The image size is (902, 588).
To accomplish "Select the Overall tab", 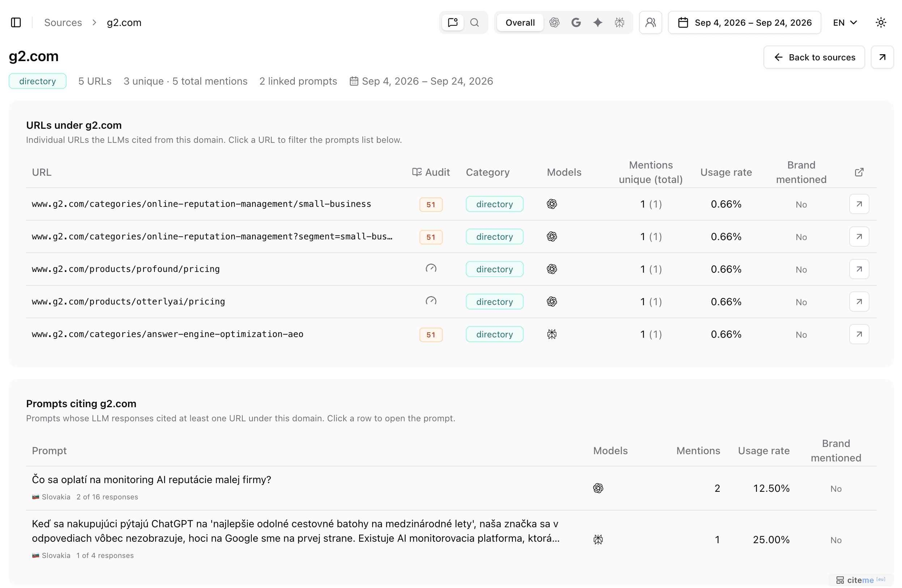I will [x=520, y=22].
